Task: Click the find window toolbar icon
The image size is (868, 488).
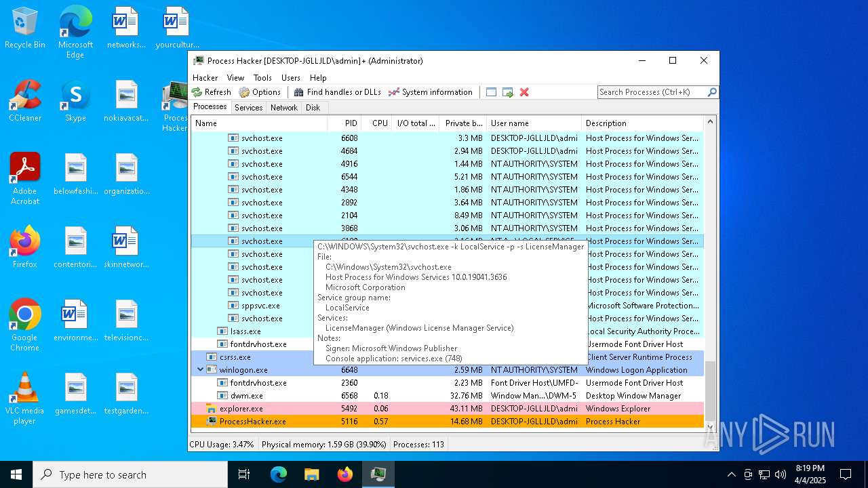Action: click(x=492, y=92)
